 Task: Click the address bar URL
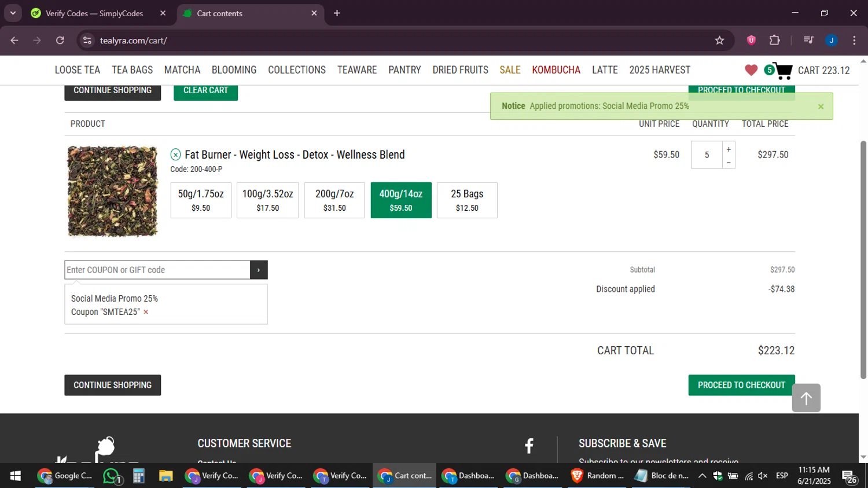(x=133, y=41)
